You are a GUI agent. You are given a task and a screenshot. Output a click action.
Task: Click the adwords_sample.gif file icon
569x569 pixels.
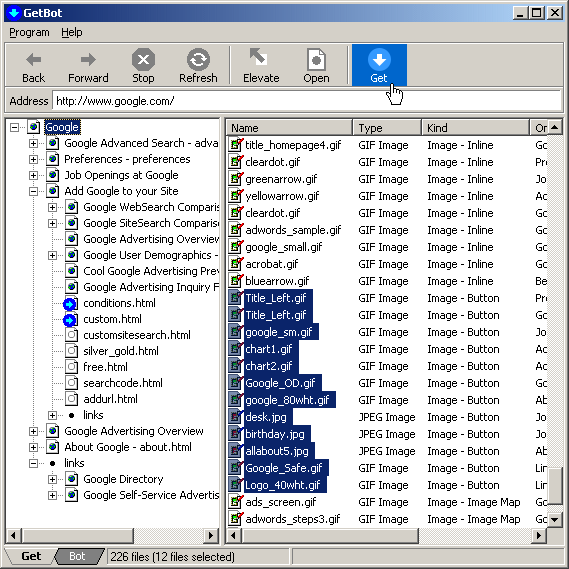(x=236, y=230)
